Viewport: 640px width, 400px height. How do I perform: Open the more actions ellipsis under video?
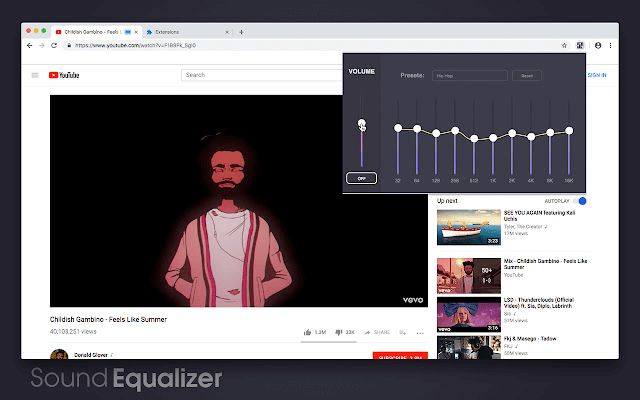(x=420, y=333)
